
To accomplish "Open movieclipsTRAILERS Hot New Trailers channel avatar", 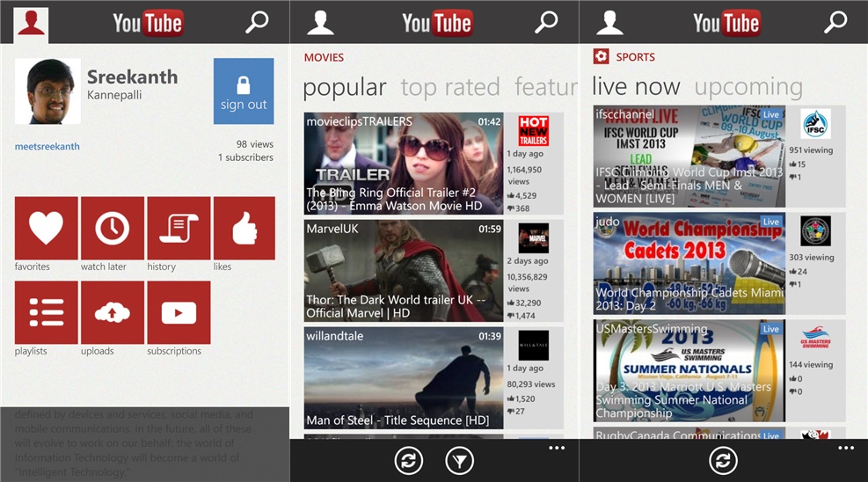I will click(533, 130).
